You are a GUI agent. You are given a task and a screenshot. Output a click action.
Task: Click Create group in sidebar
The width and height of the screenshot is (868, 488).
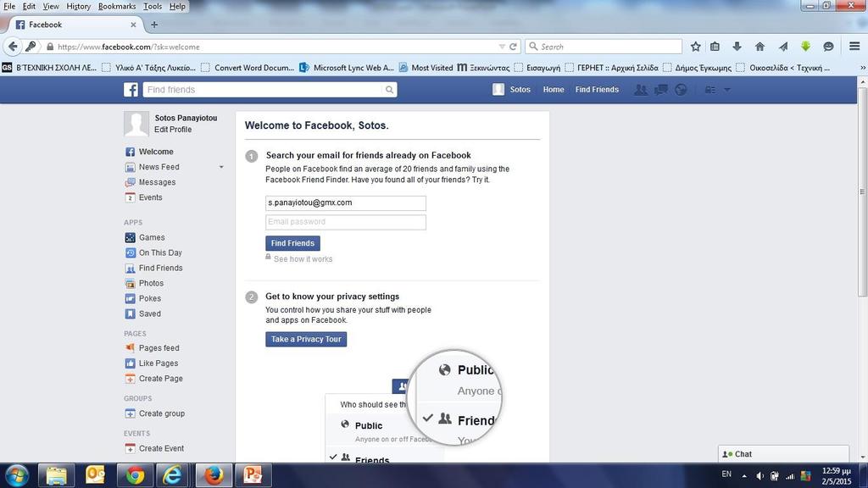pos(162,413)
